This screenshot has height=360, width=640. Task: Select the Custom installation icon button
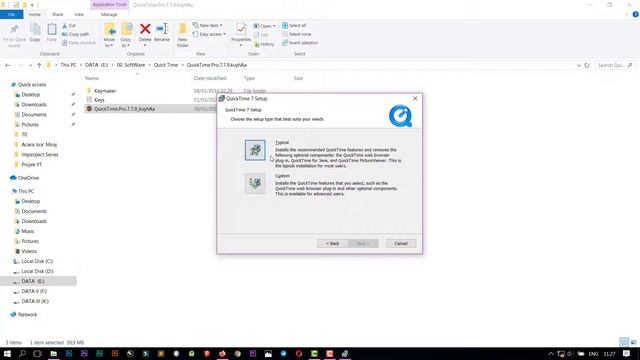click(x=255, y=183)
